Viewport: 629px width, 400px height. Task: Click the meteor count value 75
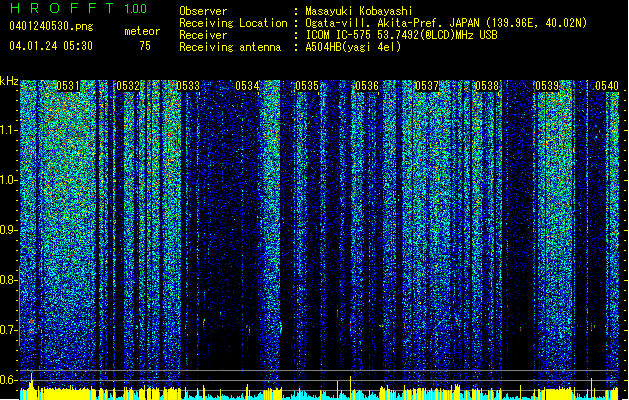[x=145, y=46]
